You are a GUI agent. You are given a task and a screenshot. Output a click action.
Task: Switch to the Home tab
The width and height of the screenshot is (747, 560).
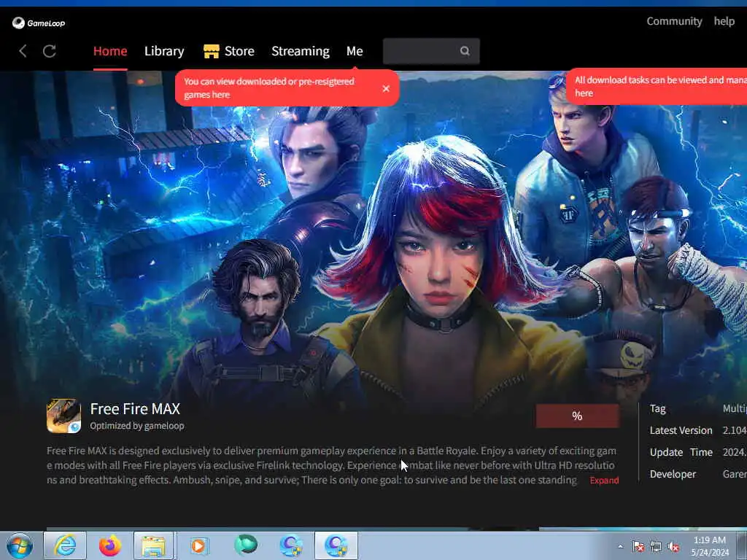tap(110, 51)
